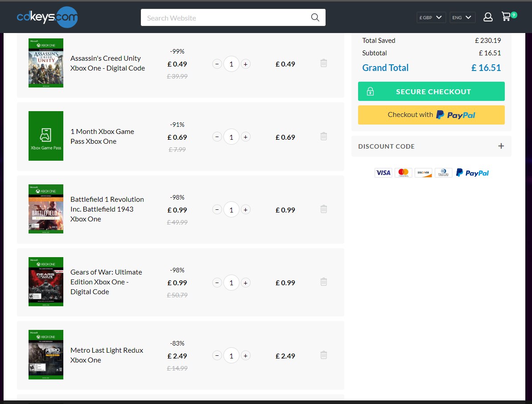Click Gears of War quantity field
The width and height of the screenshot is (532, 404).
(x=231, y=283)
